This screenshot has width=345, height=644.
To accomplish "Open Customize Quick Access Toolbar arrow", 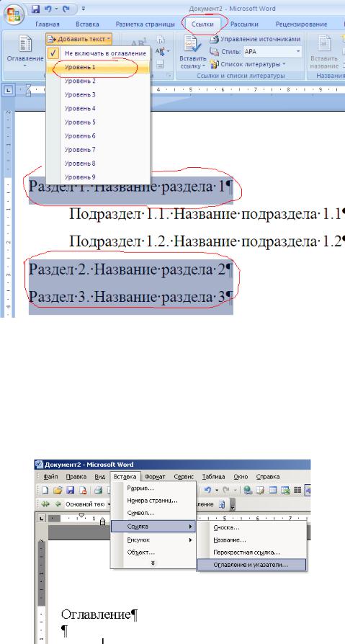I will coord(84,9).
